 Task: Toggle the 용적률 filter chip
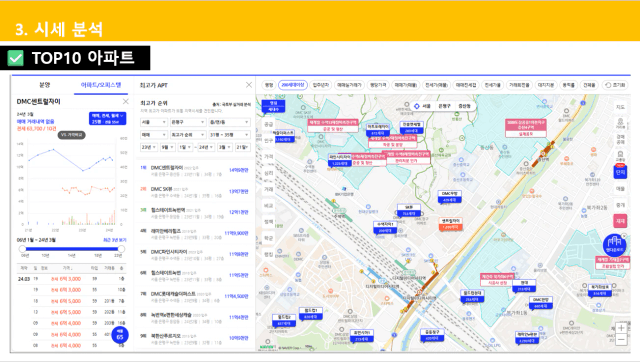click(568, 85)
